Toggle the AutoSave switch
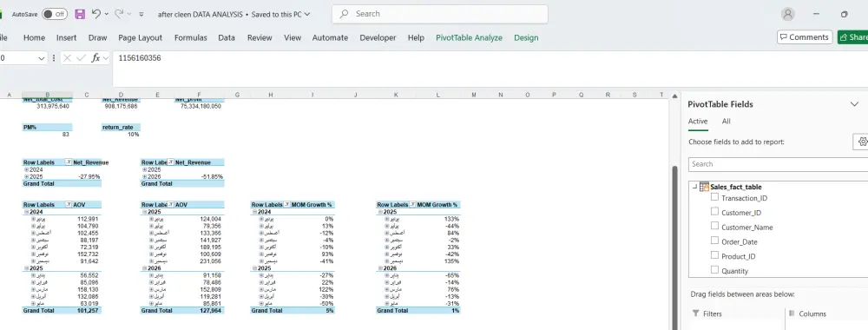868x330 pixels. (x=55, y=14)
